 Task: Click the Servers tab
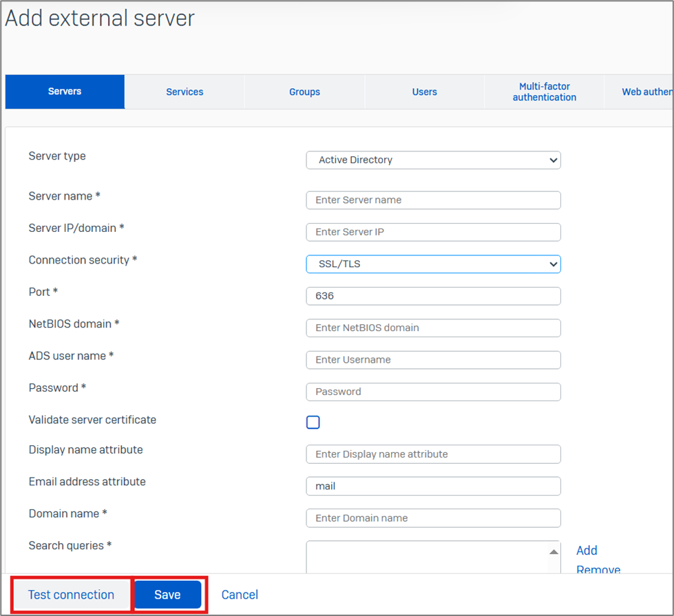[x=65, y=92]
